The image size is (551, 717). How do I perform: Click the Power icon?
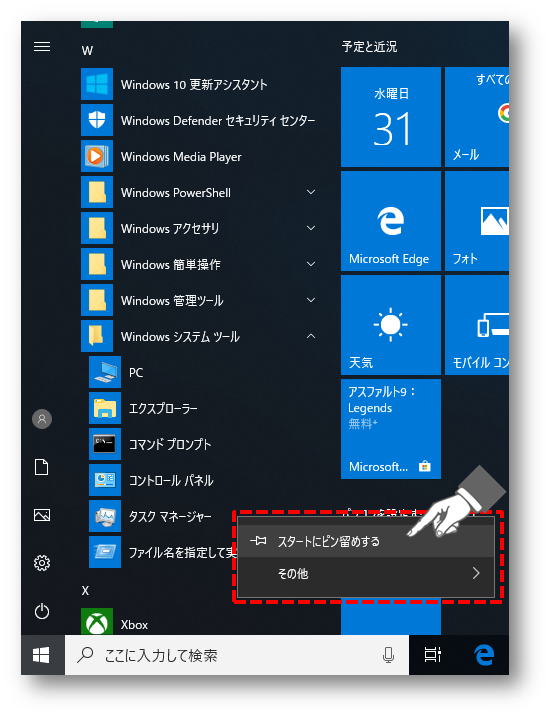(x=42, y=611)
